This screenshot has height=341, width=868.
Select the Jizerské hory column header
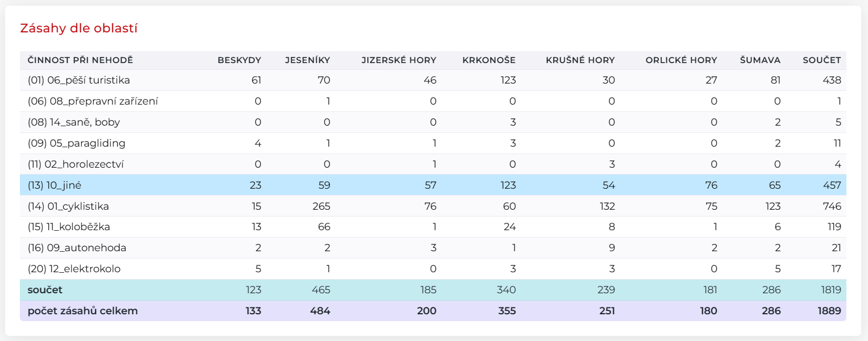[398, 60]
